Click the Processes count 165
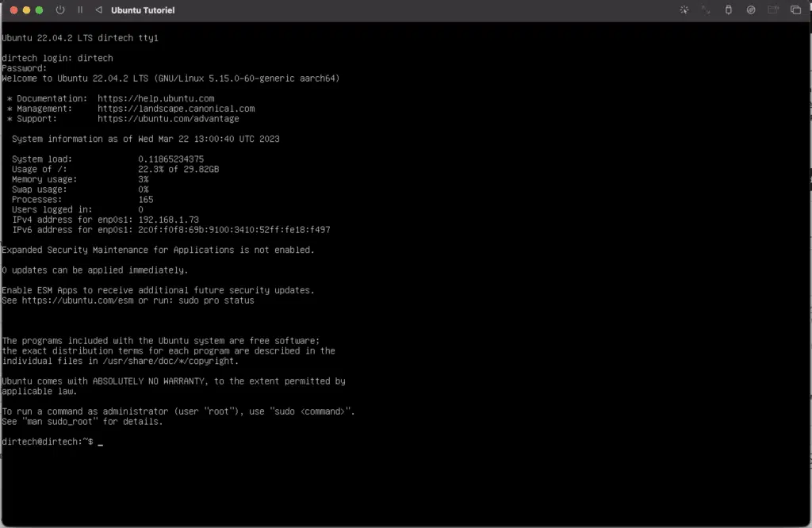The height and width of the screenshot is (528, 812). pos(146,199)
